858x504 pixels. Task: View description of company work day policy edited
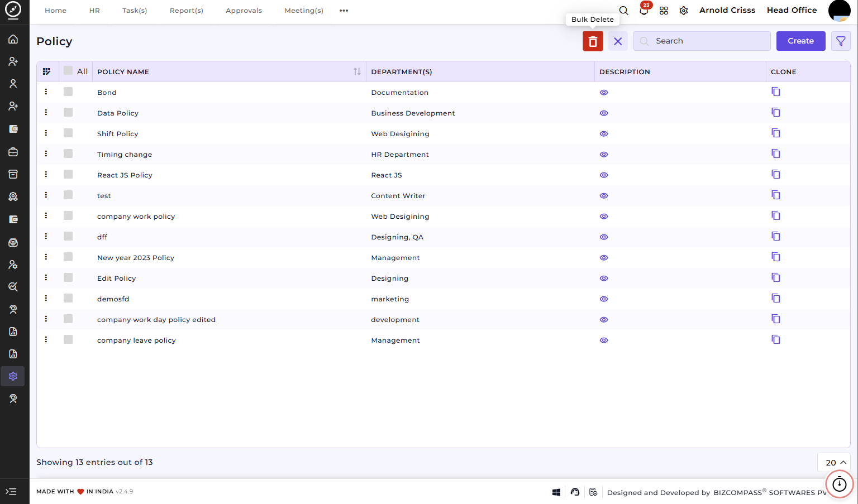pos(604,320)
